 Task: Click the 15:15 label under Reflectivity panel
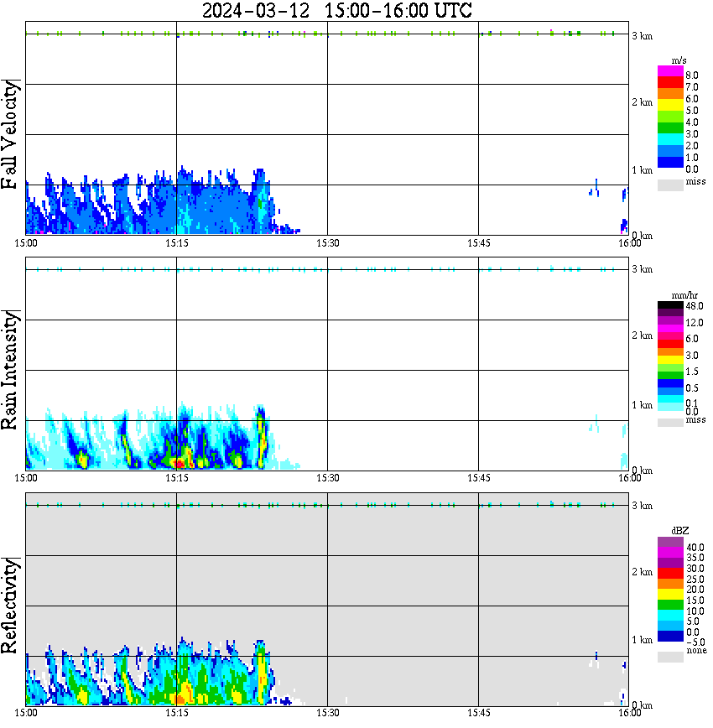(x=177, y=713)
